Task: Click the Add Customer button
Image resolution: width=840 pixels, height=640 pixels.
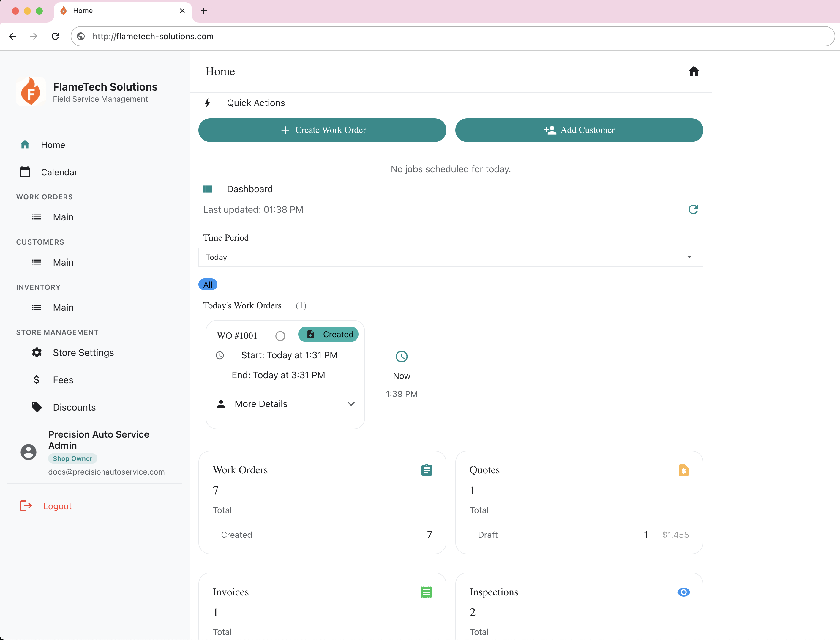Action: (579, 130)
